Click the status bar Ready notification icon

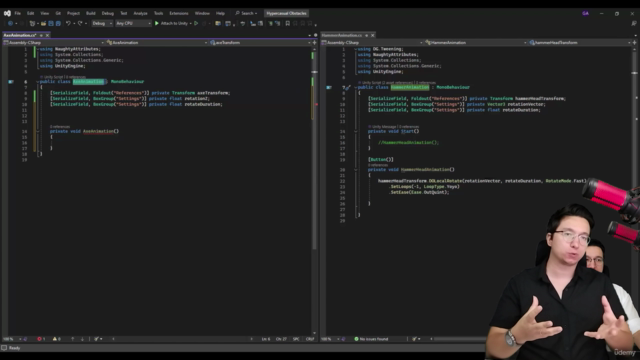coord(4,348)
